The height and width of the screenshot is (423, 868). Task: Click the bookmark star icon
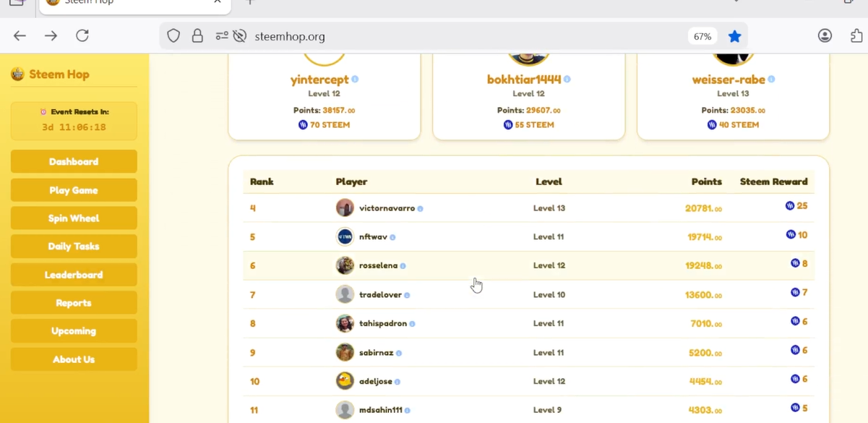(x=734, y=36)
